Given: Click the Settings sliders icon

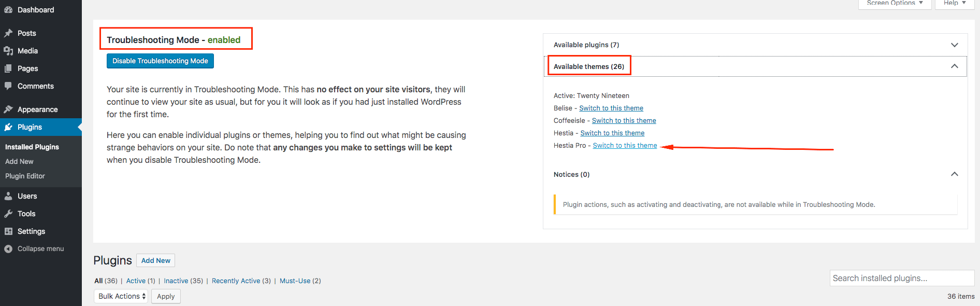Looking at the screenshot, I should (x=8, y=231).
